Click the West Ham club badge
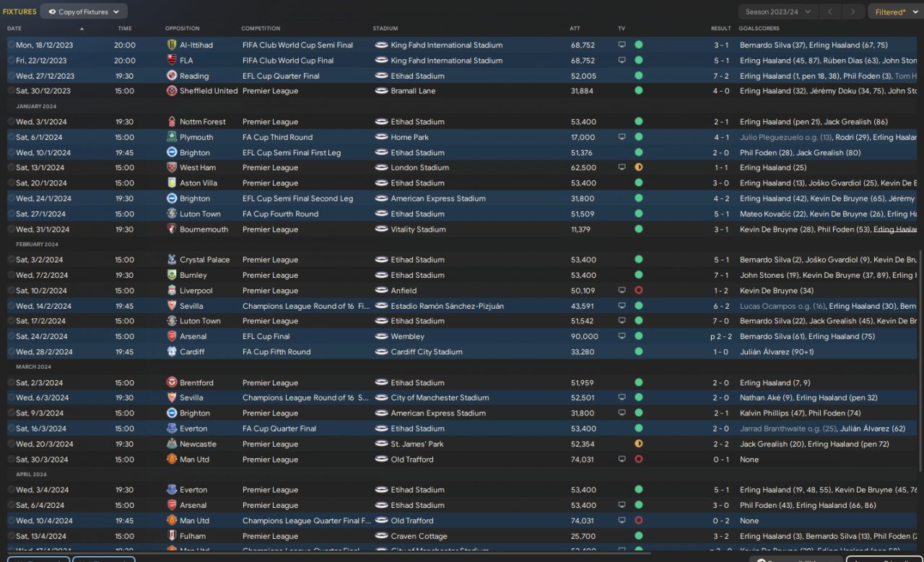 172,167
